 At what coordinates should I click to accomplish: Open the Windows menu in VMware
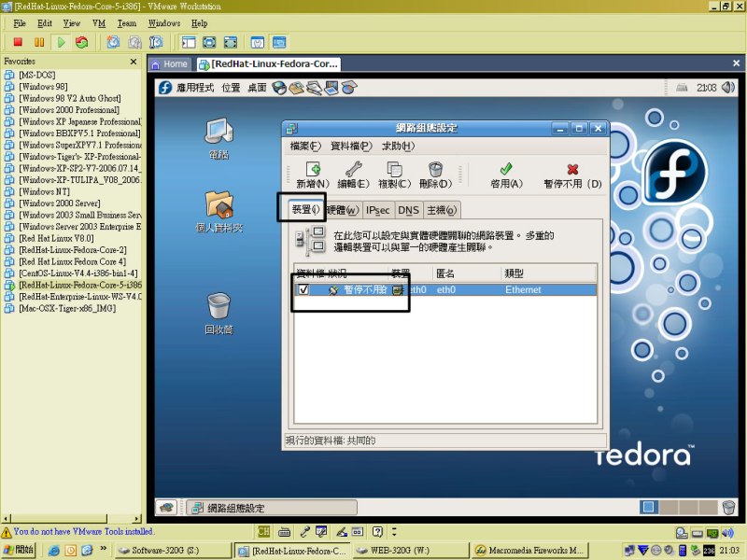coord(164,22)
